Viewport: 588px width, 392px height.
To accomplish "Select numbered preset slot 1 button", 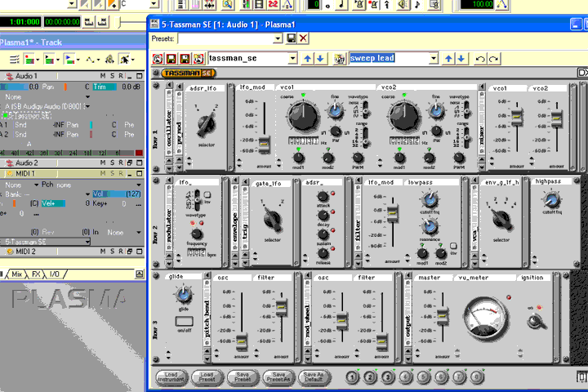I will pos(352,377).
